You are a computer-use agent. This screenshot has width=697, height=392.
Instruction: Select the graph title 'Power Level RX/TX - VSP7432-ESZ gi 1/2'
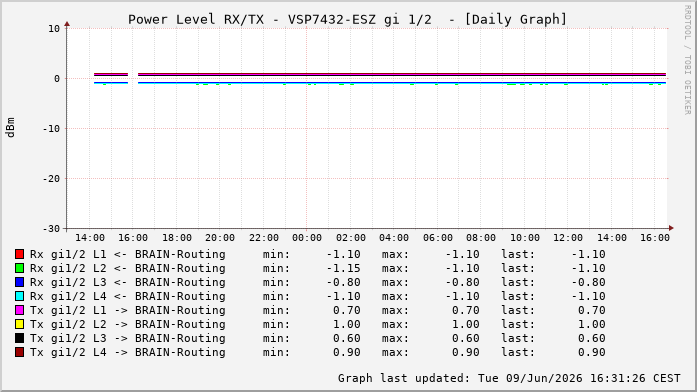coord(280,20)
